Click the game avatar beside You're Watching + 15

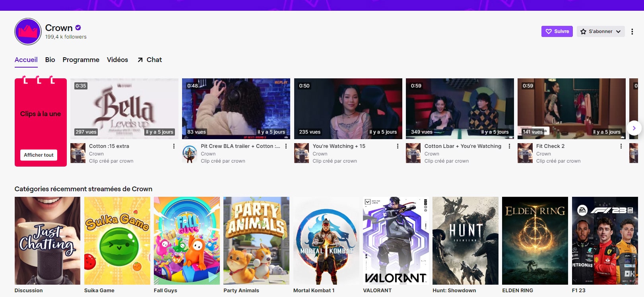302,153
